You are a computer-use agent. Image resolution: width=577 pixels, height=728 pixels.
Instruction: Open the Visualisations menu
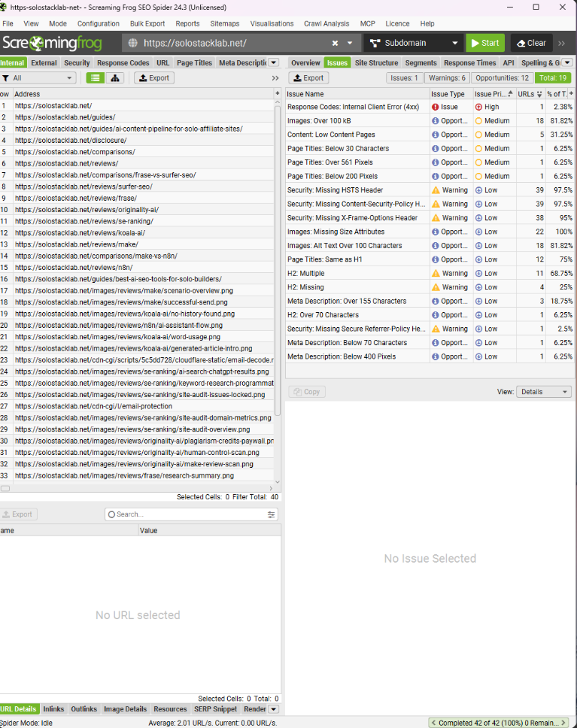(x=272, y=23)
